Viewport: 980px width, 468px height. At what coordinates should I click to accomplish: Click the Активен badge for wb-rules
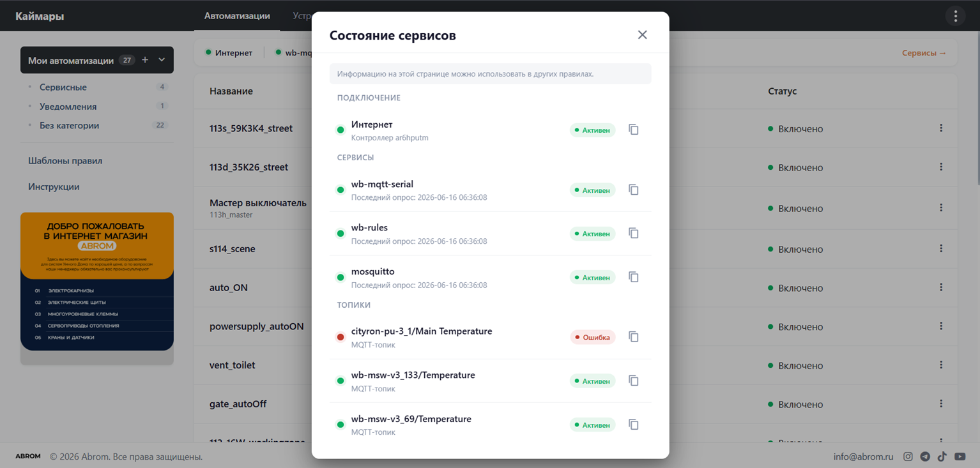[593, 234]
